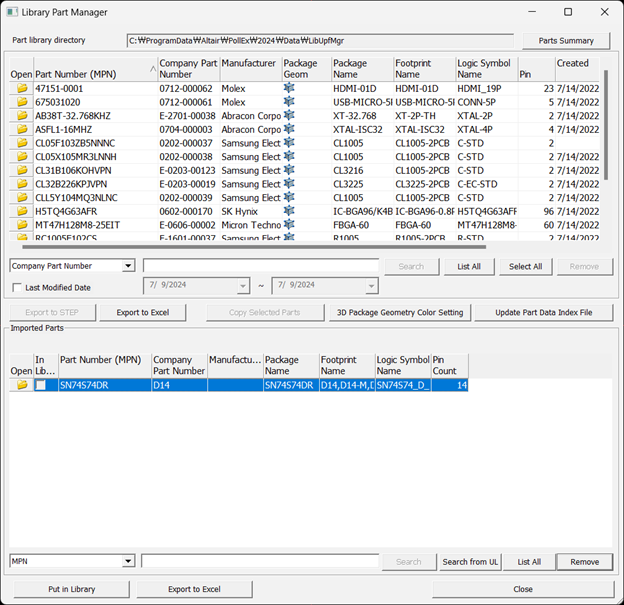Open folder icon for H5TQ4G63AFR row
Screen dimensions: 624x605
click(21, 211)
